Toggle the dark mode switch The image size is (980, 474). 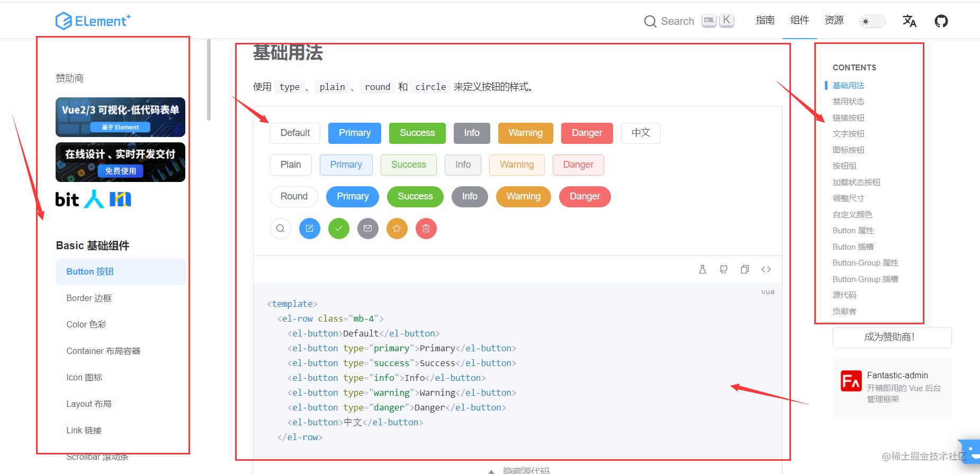872,21
